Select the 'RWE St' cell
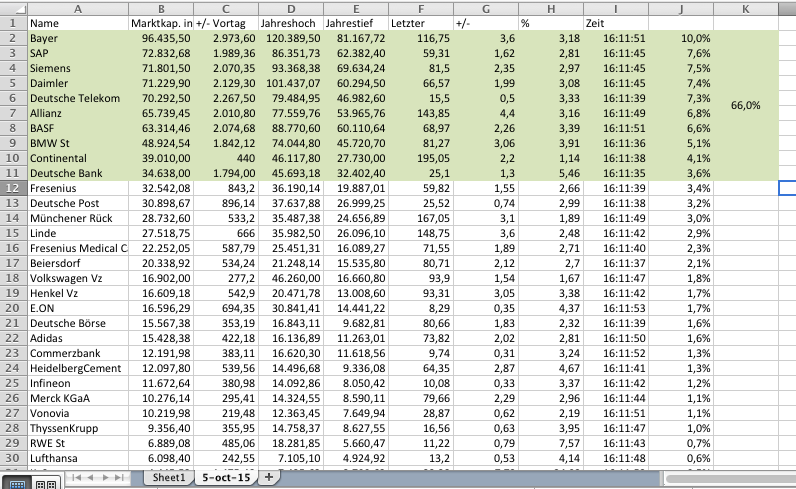 (78, 443)
